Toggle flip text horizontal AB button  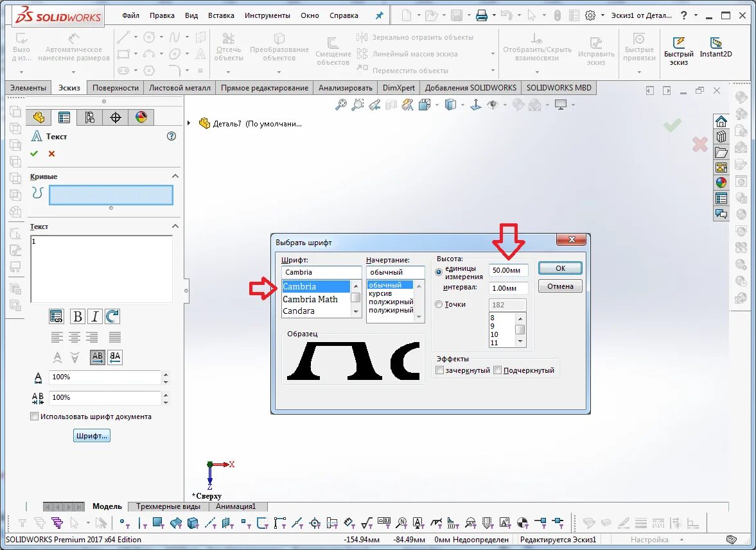click(x=98, y=357)
